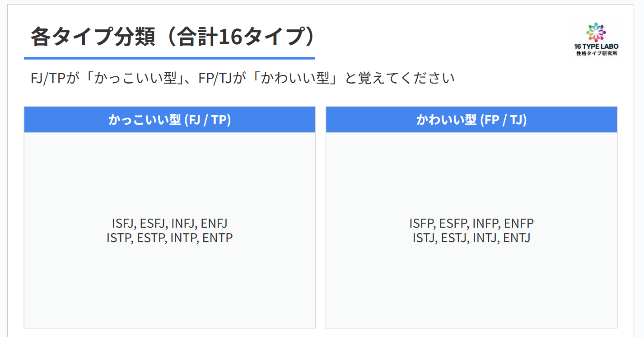The width and height of the screenshot is (644, 337).
Task: Select the かっこいい型 (FJ / TP) header bar
Action: (169, 120)
